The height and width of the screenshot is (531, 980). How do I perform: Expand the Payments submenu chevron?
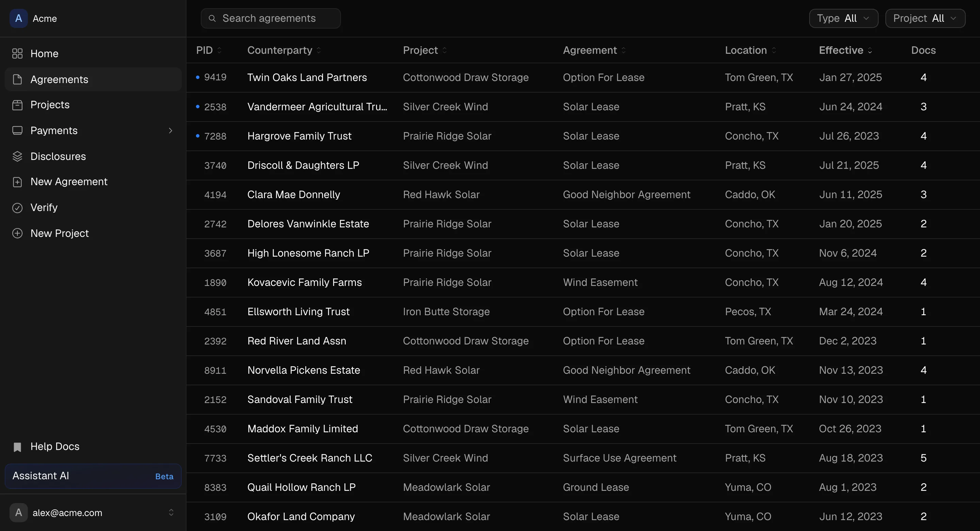tap(170, 131)
